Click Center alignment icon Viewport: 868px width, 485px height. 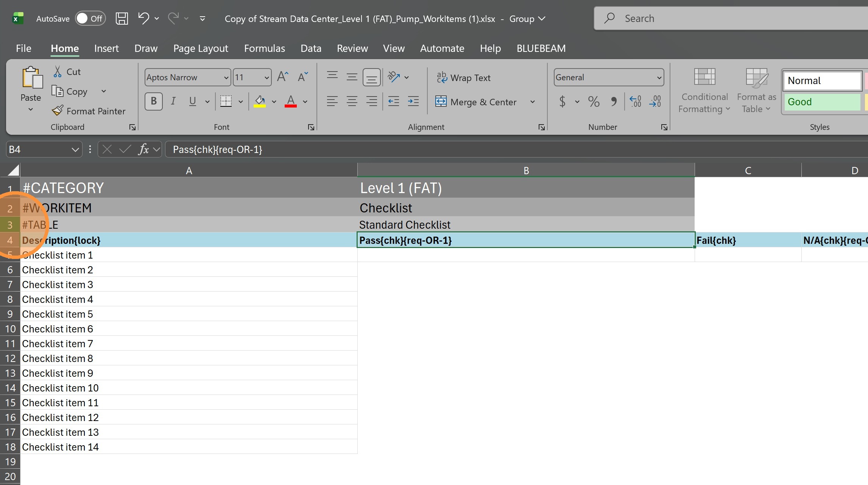click(x=352, y=101)
